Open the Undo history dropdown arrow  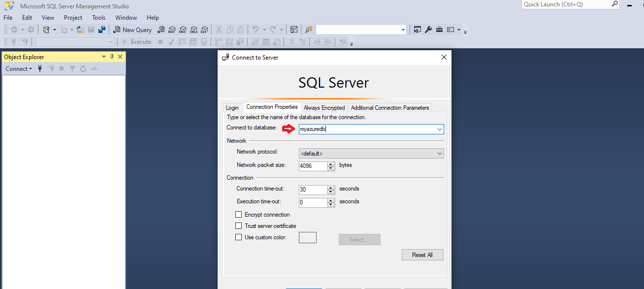pos(263,30)
